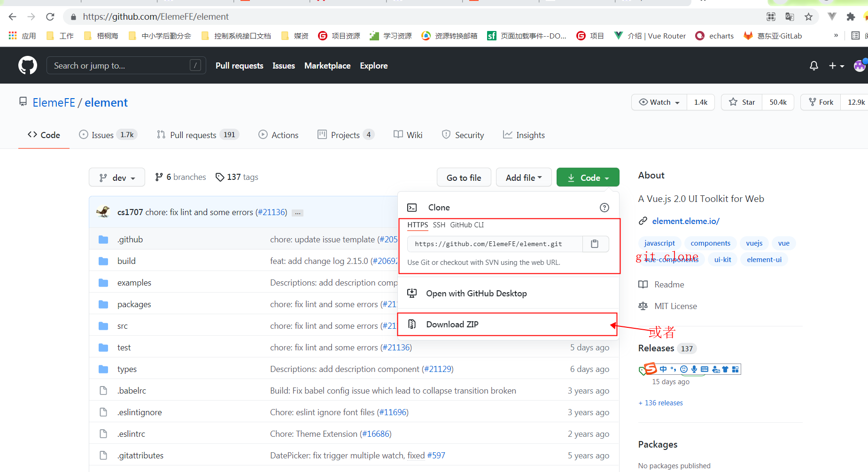Toggle the green Code dropdown
The width and height of the screenshot is (868, 472).
pos(588,178)
